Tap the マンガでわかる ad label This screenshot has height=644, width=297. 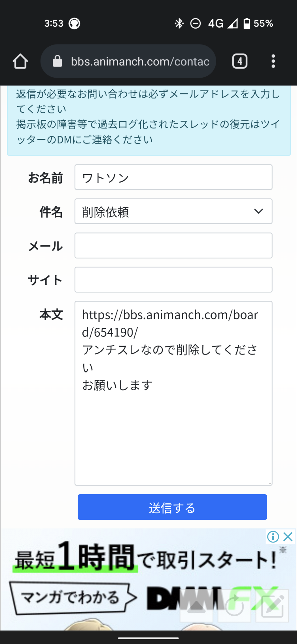coord(71,598)
